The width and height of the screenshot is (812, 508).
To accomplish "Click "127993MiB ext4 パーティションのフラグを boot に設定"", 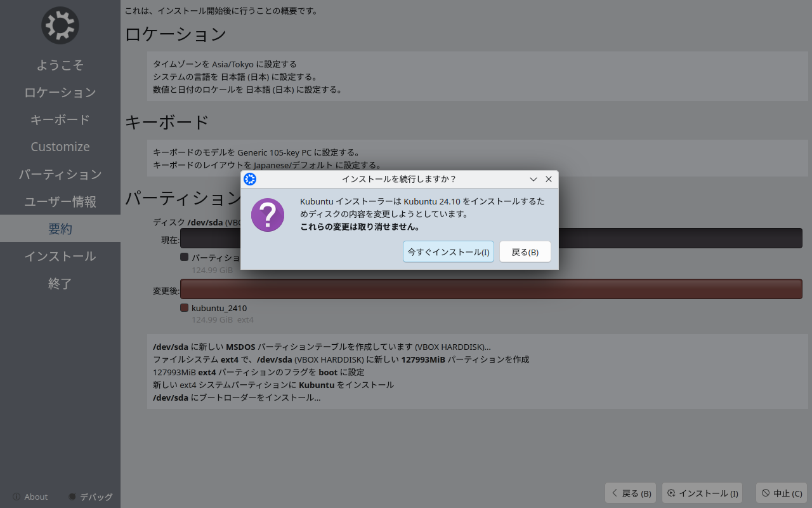I will pyautogui.click(x=259, y=372).
